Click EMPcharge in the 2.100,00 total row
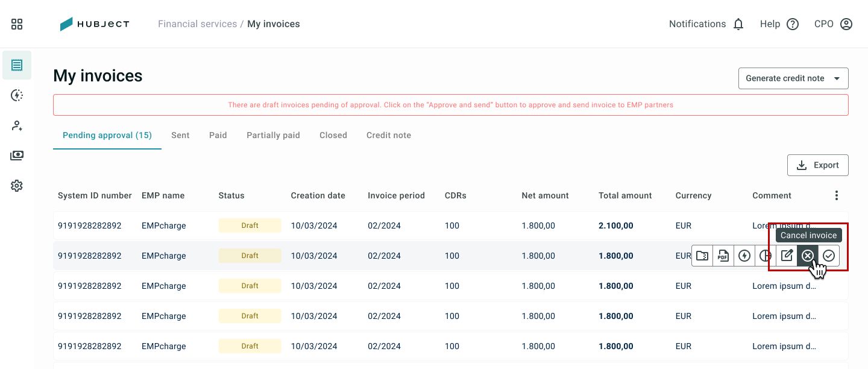Screen dimensions: 868x369 click(x=164, y=225)
